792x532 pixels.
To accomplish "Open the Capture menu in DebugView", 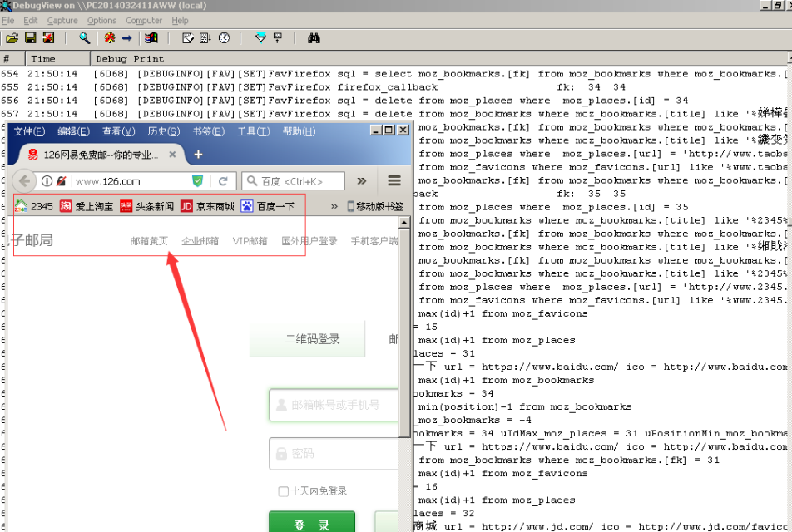I will coord(62,20).
